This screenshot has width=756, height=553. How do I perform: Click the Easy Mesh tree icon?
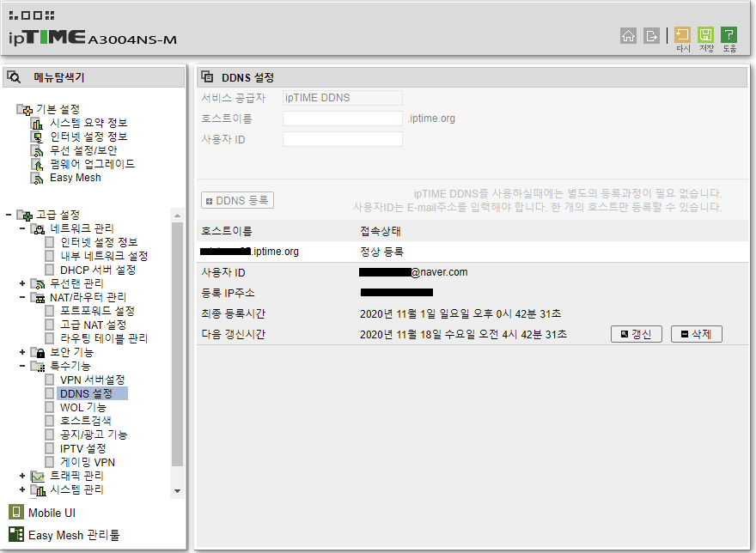[37, 179]
